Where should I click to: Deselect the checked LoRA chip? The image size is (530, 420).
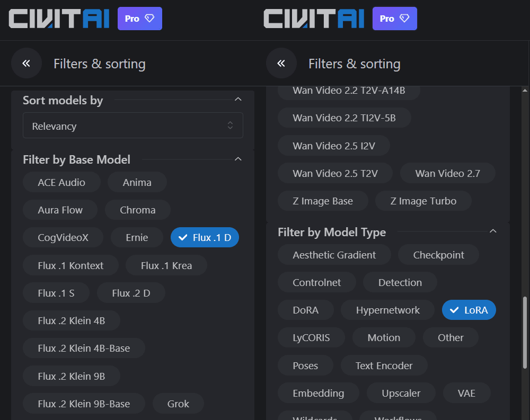pos(469,310)
